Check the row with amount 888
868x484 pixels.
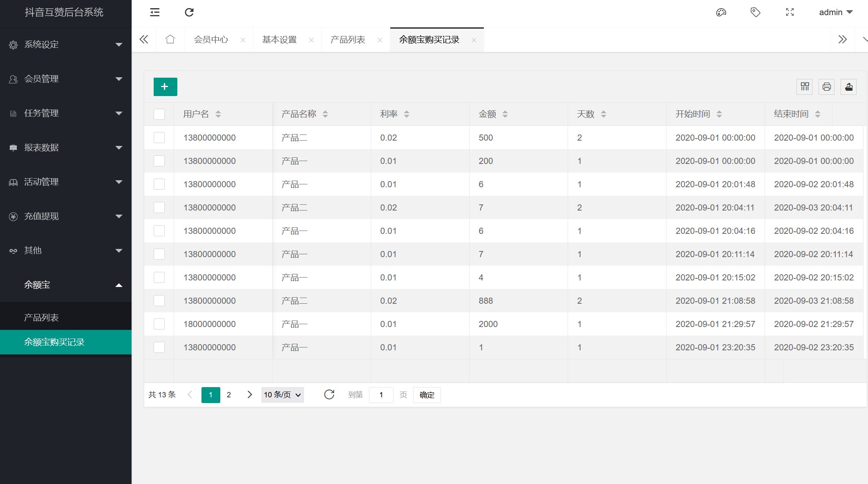pyautogui.click(x=159, y=300)
